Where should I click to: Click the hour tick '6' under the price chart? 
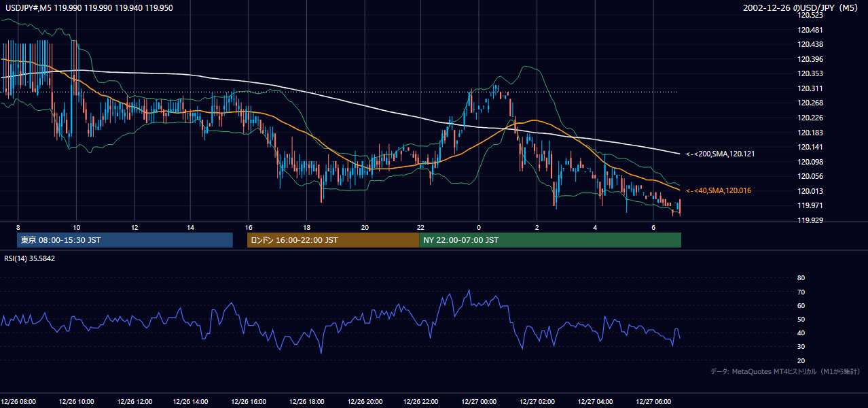(653, 227)
